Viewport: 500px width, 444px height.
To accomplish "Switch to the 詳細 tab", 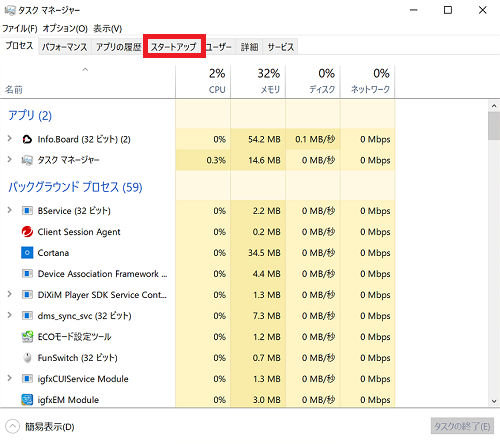I will click(249, 47).
